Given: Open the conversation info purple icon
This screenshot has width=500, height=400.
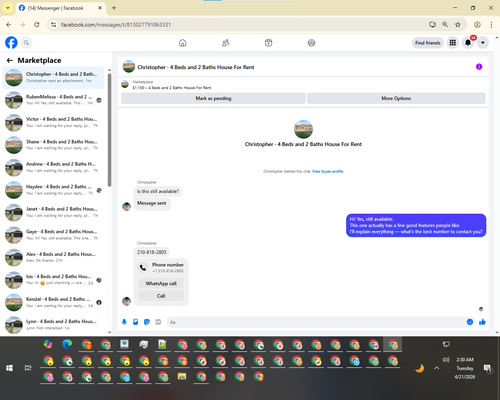Looking at the screenshot, I should tap(479, 67).
